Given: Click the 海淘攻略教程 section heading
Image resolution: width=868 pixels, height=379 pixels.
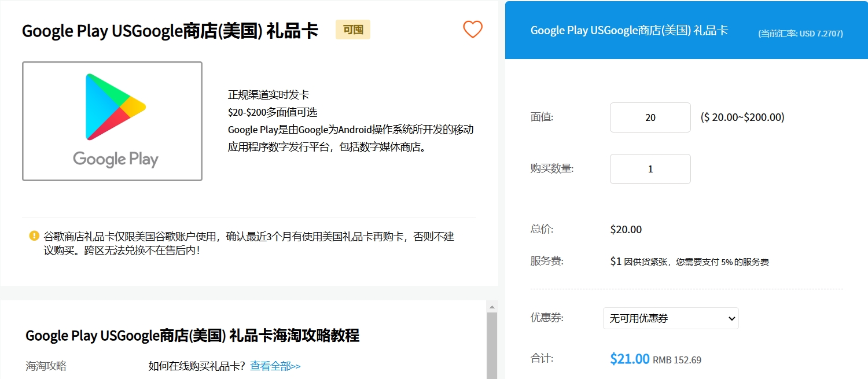Looking at the screenshot, I should (x=193, y=336).
